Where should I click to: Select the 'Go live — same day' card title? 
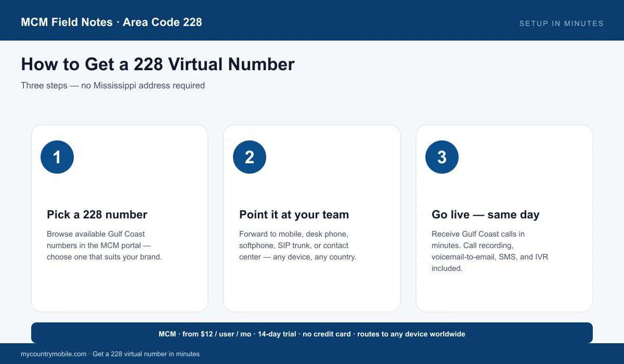(486, 215)
